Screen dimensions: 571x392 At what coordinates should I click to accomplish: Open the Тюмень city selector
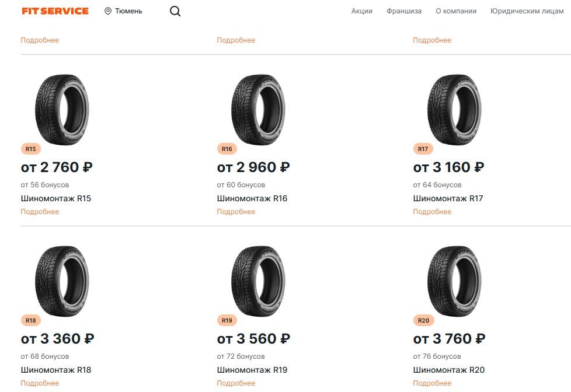(123, 11)
